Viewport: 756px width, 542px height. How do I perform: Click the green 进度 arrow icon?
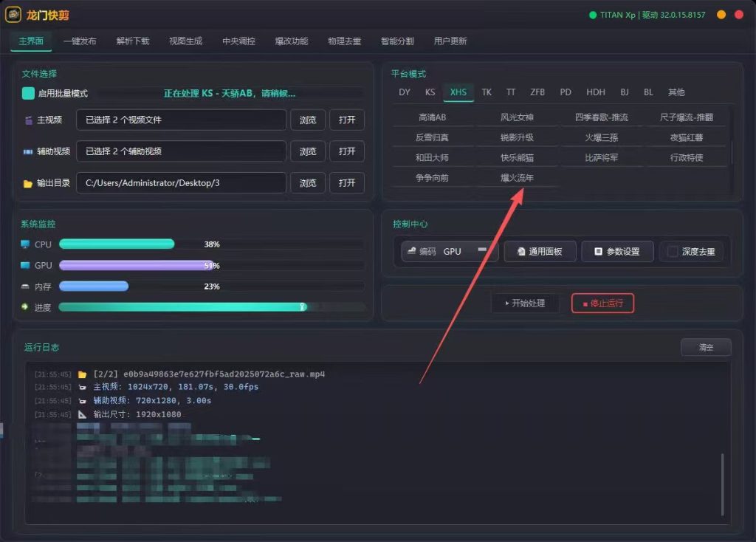tap(25, 306)
